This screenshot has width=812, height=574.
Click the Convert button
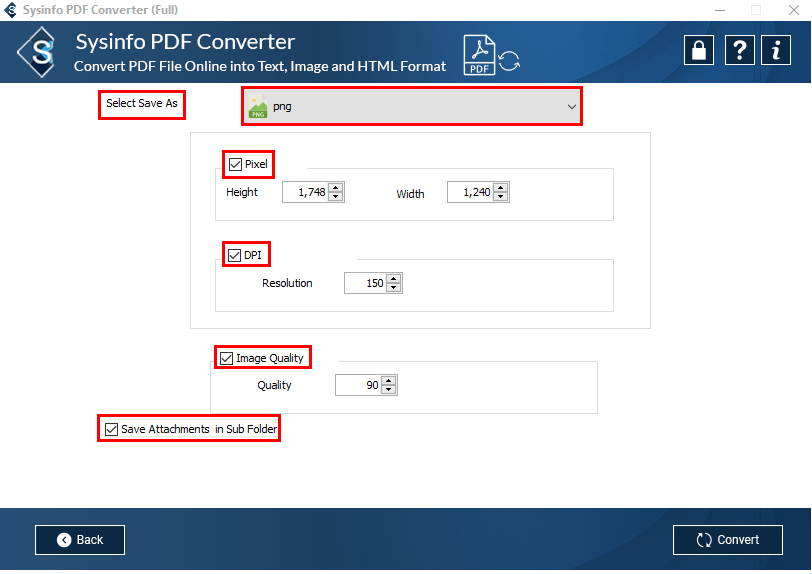(x=728, y=540)
